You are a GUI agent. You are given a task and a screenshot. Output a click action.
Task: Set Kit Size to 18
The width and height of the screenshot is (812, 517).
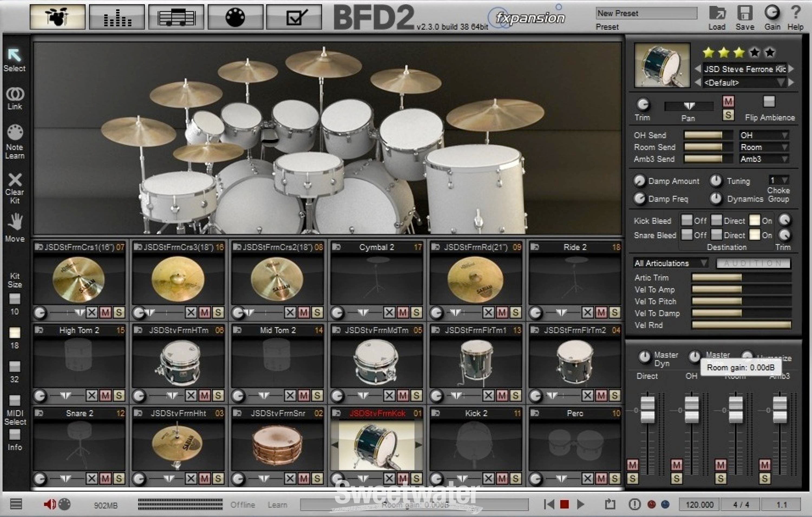15,332
